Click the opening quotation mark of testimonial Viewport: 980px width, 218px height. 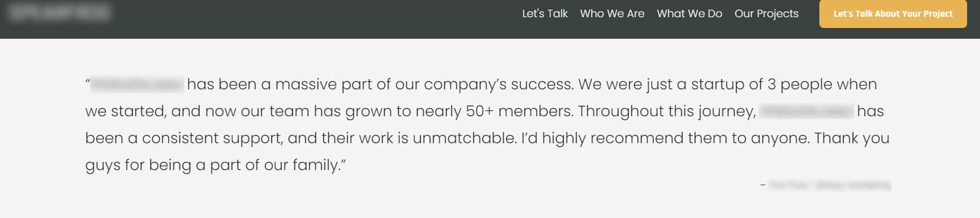tap(87, 82)
